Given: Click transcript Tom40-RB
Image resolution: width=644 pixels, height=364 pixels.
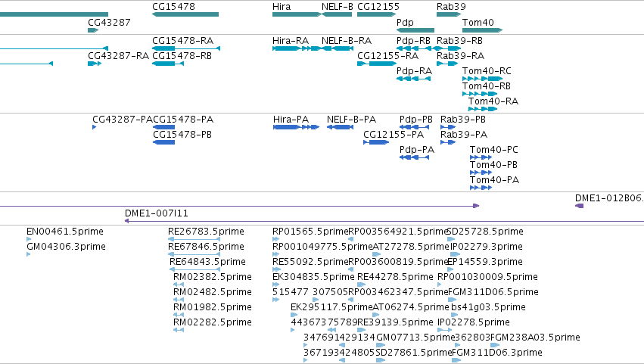Looking at the screenshot, I should tap(480, 94).
